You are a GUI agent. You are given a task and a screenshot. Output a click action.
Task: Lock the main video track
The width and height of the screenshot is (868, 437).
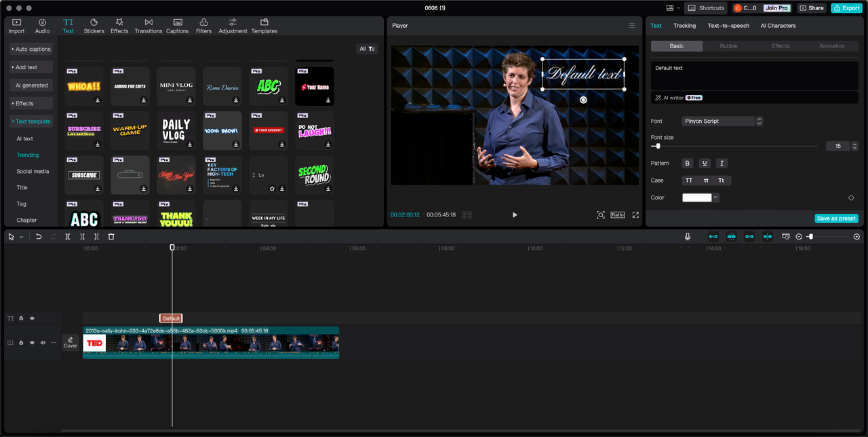(21, 343)
